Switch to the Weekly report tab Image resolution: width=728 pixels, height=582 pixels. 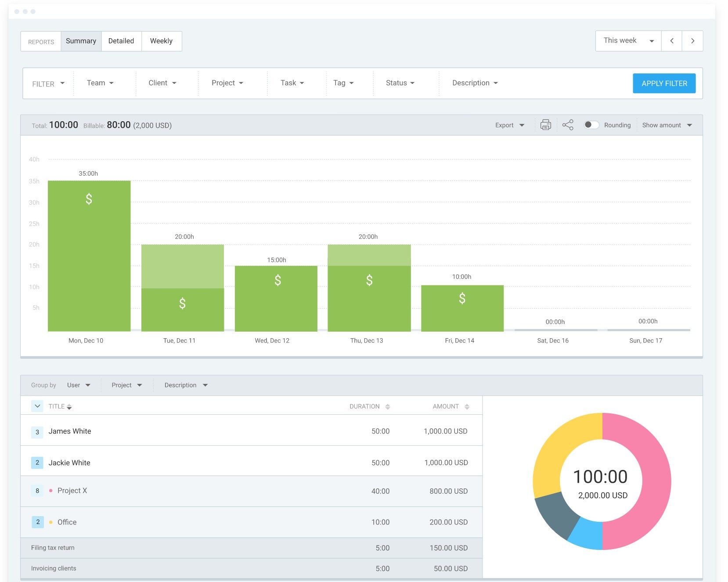pos(161,41)
